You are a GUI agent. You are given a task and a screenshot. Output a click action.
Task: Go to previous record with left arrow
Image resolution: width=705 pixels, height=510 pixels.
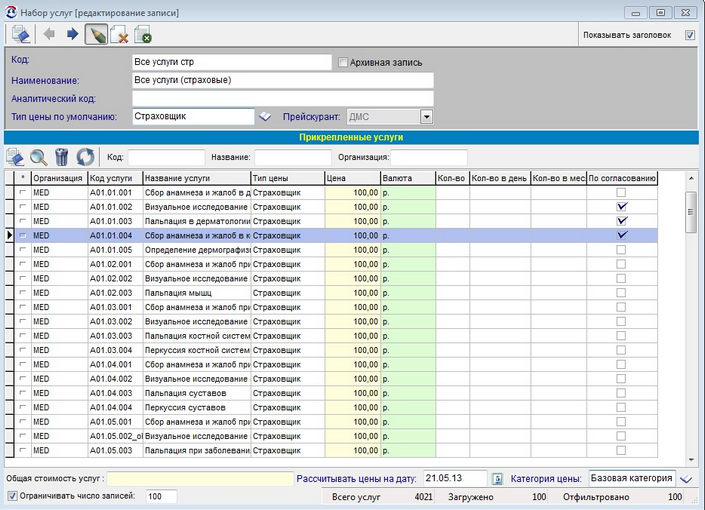(49, 34)
